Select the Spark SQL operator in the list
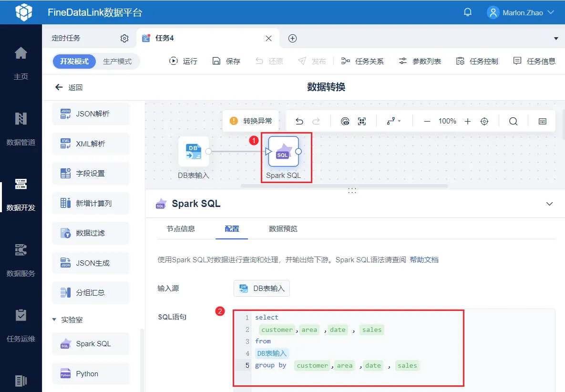Screen dimensions: 565x392 point(91,344)
